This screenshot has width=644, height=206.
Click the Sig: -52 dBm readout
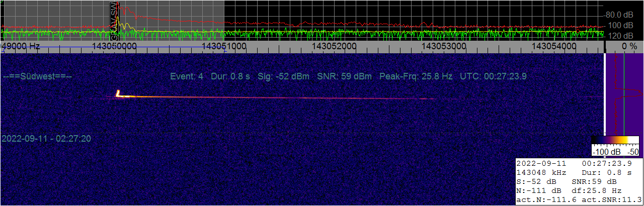[x=284, y=76]
